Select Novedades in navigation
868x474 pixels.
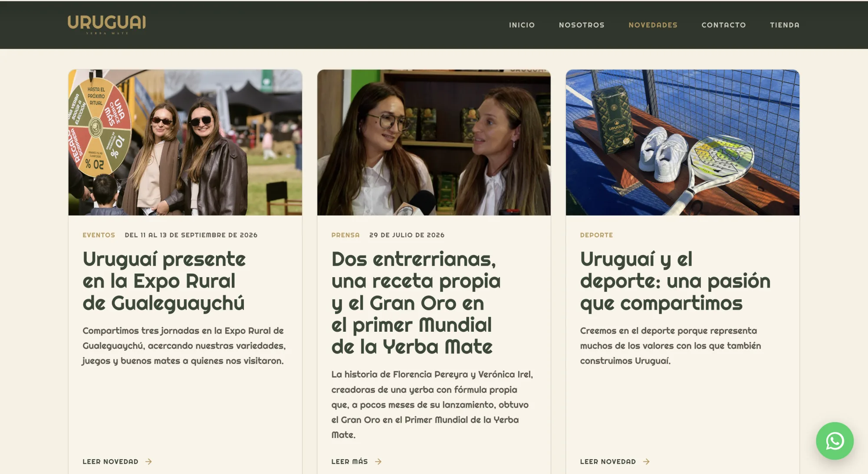653,25
